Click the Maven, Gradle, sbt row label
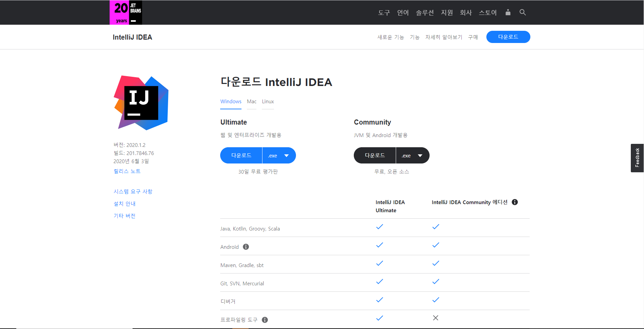The image size is (644, 329). click(x=242, y=265)
